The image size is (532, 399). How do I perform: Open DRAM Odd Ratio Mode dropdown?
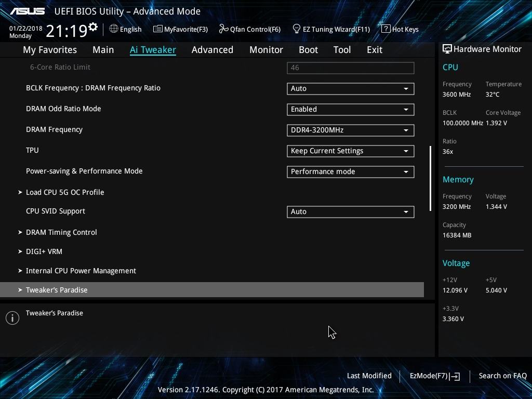pos(351,109)
